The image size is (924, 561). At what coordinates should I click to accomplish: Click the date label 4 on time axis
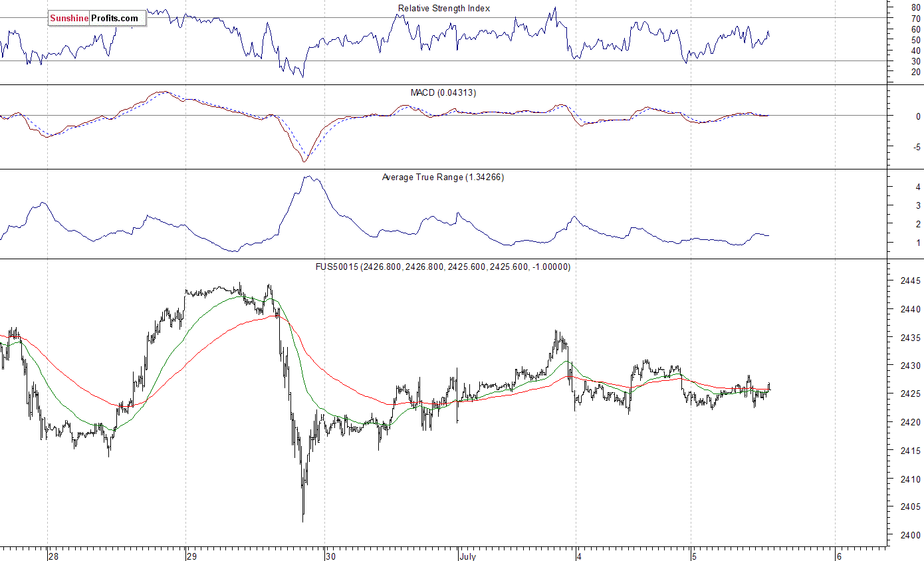[579, 556]
